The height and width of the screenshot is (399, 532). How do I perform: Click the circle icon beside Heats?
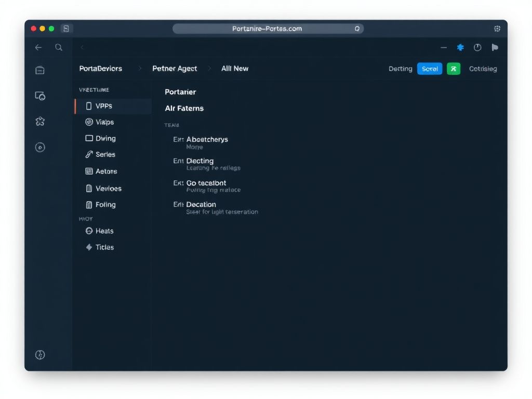(x=89, y=231)
